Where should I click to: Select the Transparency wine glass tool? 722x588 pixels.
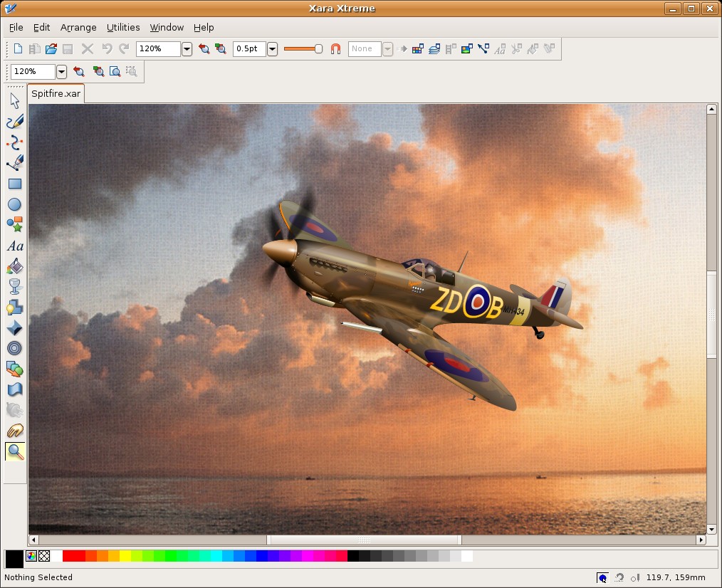click(15, 286)
